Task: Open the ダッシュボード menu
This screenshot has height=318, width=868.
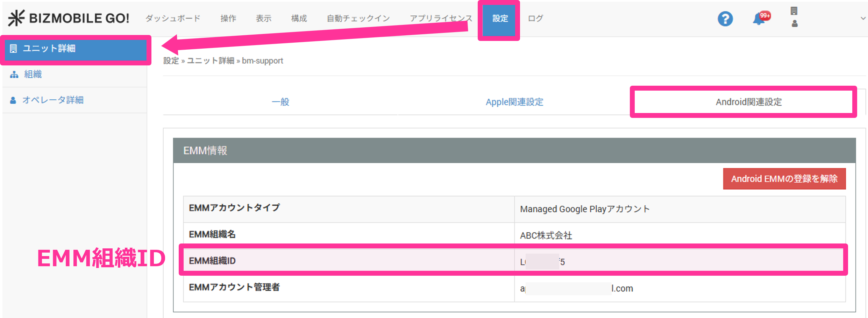Action: [173, 18]
